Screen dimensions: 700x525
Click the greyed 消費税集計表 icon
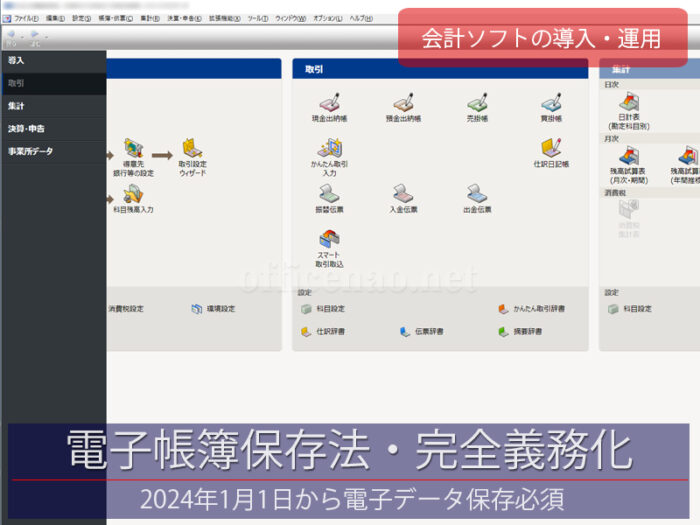coord(629,218)
